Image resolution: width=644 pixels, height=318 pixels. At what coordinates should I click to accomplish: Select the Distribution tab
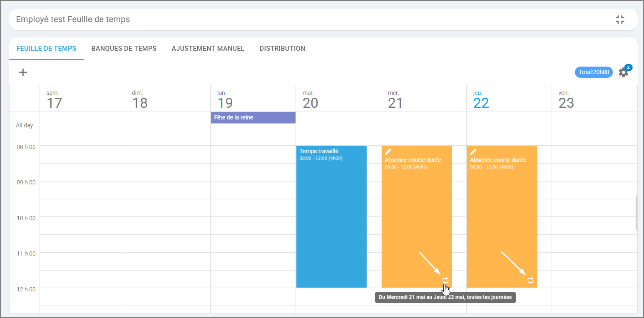click(282, 49)
